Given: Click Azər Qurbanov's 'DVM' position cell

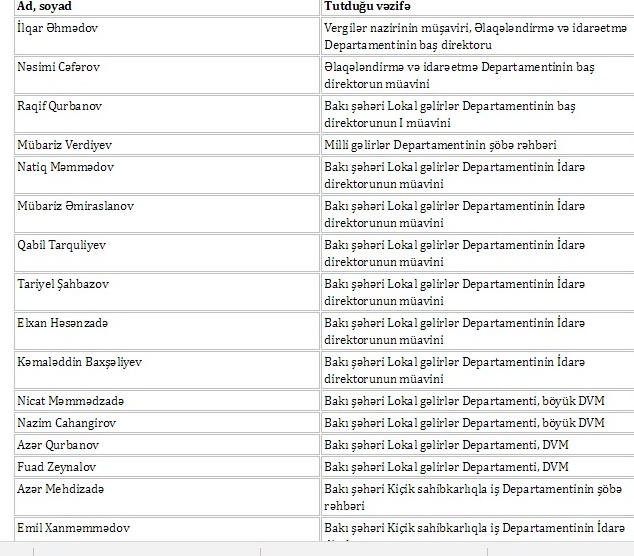Looking at the screenshot, I should pos(478,445).
